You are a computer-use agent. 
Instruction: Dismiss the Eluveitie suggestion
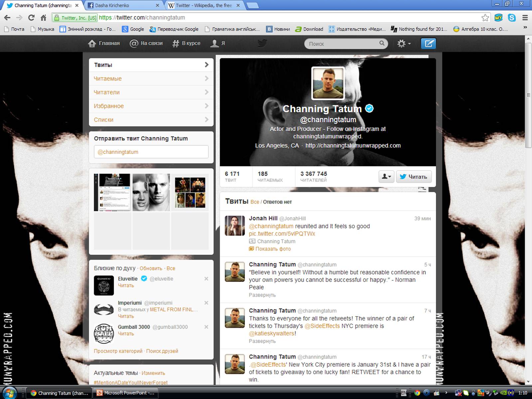tap(206, 279)
